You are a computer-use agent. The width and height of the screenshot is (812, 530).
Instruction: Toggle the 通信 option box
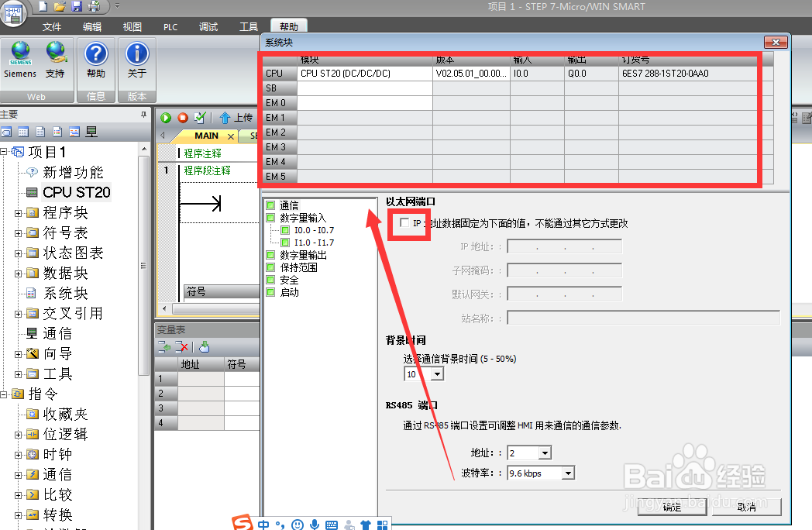pyautogui.click(x=270, y=205)
